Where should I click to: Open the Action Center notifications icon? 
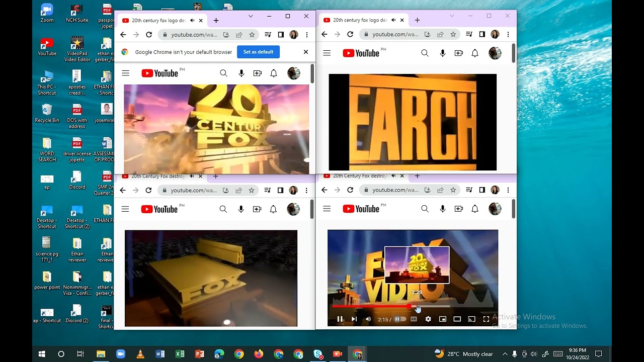click(599, 354)
